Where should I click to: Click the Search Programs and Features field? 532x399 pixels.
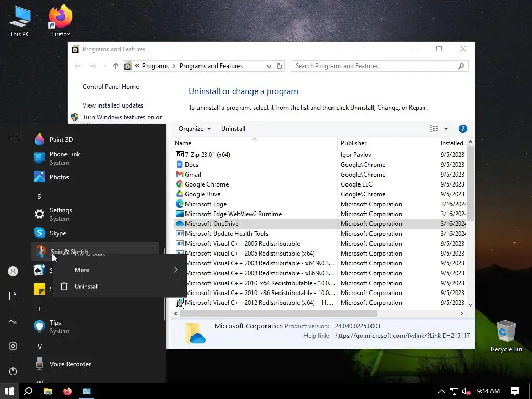click(x=375, y=66)
